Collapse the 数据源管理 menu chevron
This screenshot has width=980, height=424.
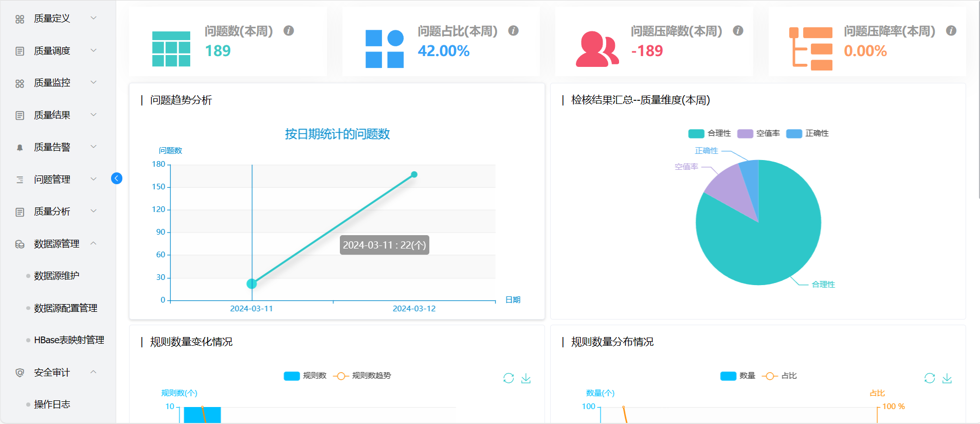pos(94,243)
